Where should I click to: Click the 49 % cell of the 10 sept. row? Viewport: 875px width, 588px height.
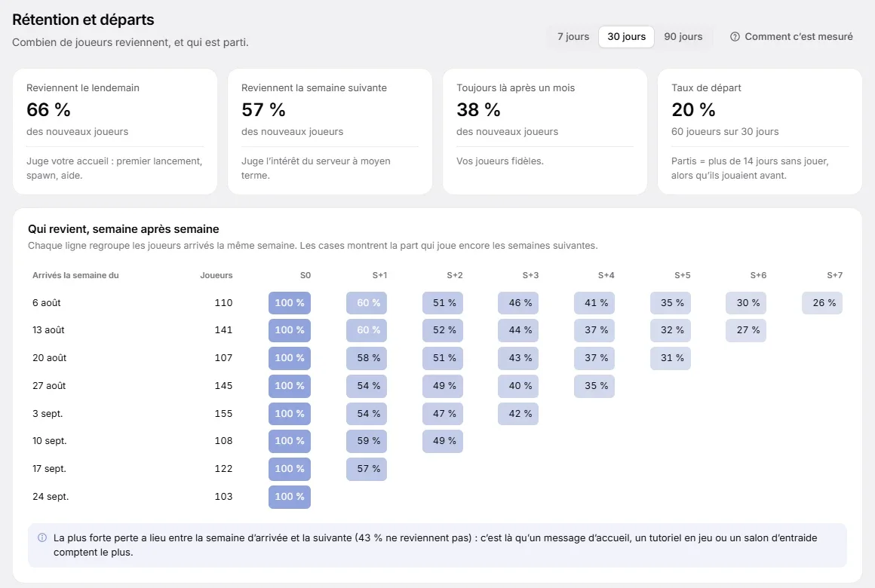[443, 441]
